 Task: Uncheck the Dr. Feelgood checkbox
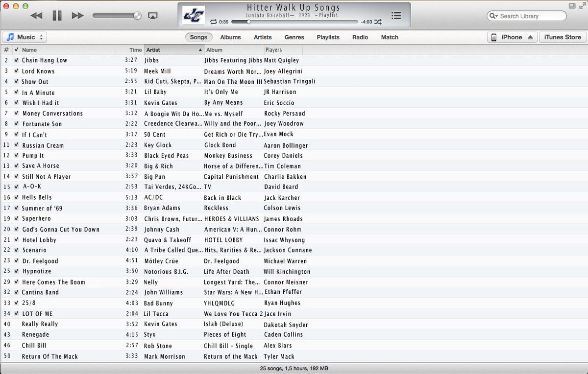pyautogui.click(x=16, y=261)
